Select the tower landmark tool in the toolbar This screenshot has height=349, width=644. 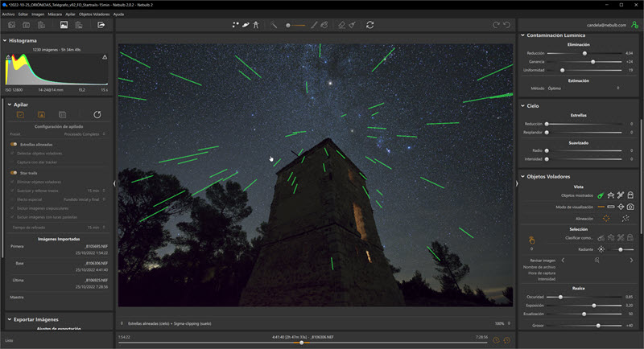pos(256,25)
